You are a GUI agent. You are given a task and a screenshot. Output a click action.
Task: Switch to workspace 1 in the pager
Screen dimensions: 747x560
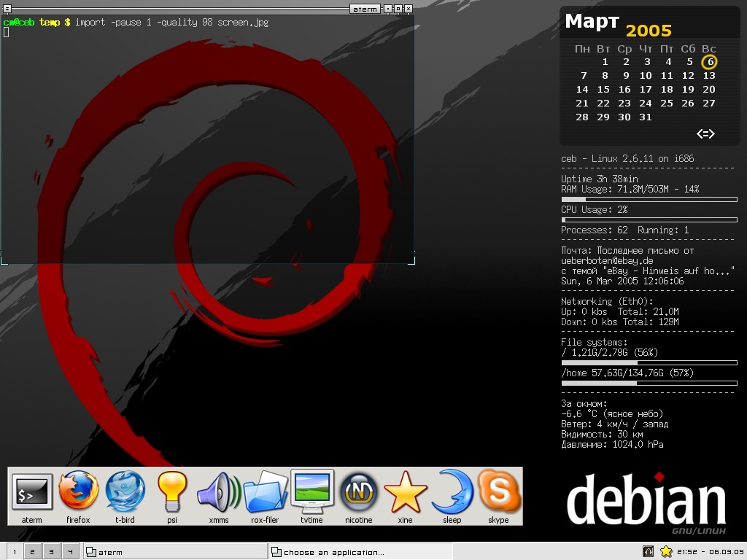pos(15,552)
